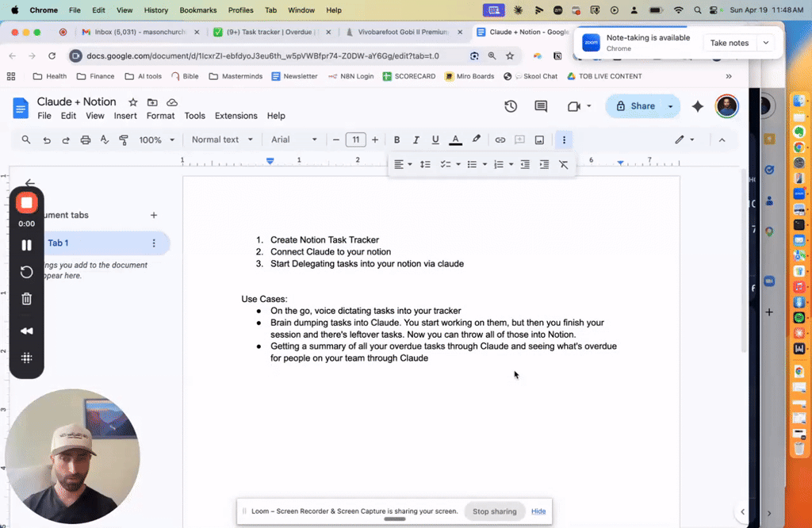Apply numbered list formatting

tap(499, 164)
